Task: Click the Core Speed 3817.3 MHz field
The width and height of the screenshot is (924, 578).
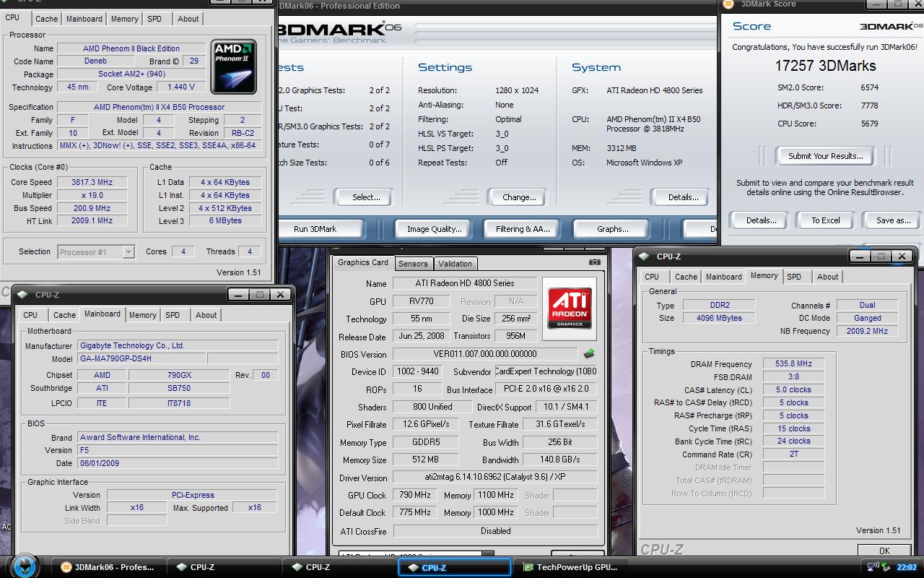Action: click(x=92, y=182)
